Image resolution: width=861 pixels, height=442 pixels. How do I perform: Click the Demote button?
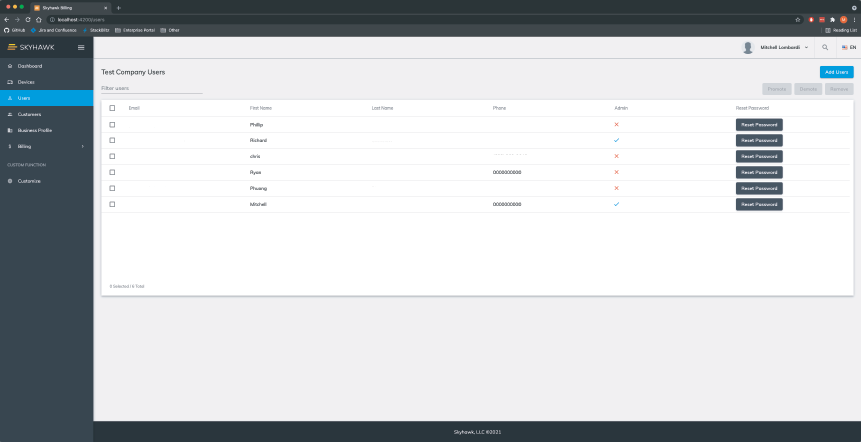(x=808, y=89)
